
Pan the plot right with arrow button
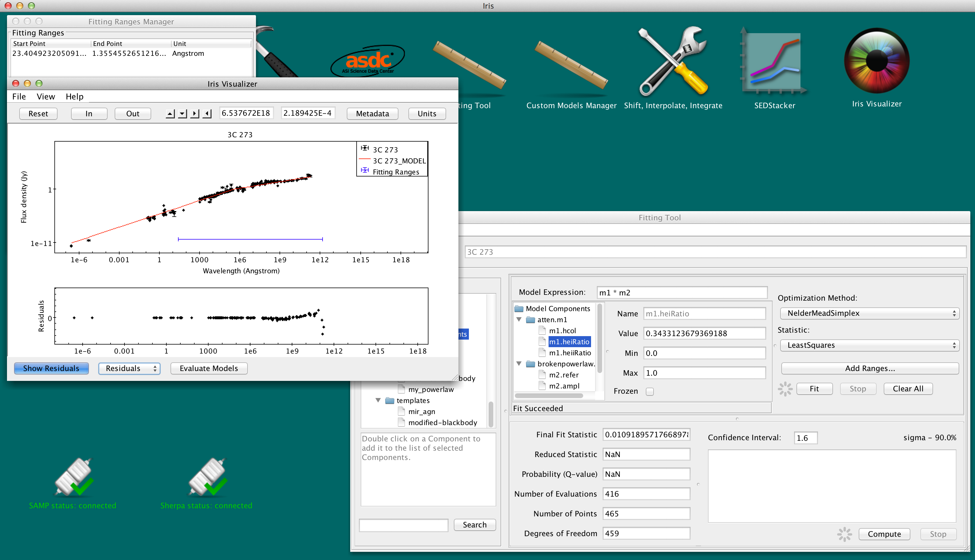pyautogui.click(x=195, y=113)
